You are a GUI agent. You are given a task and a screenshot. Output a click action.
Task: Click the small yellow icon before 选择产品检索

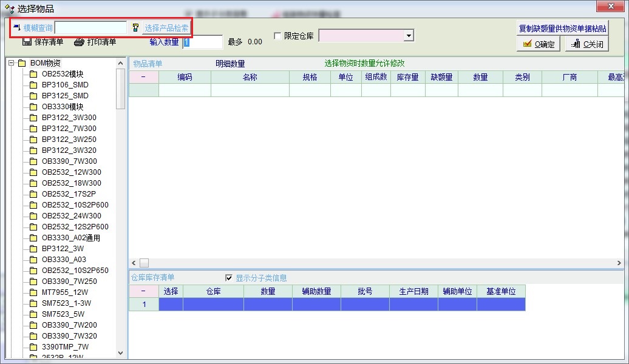point(135,28)
